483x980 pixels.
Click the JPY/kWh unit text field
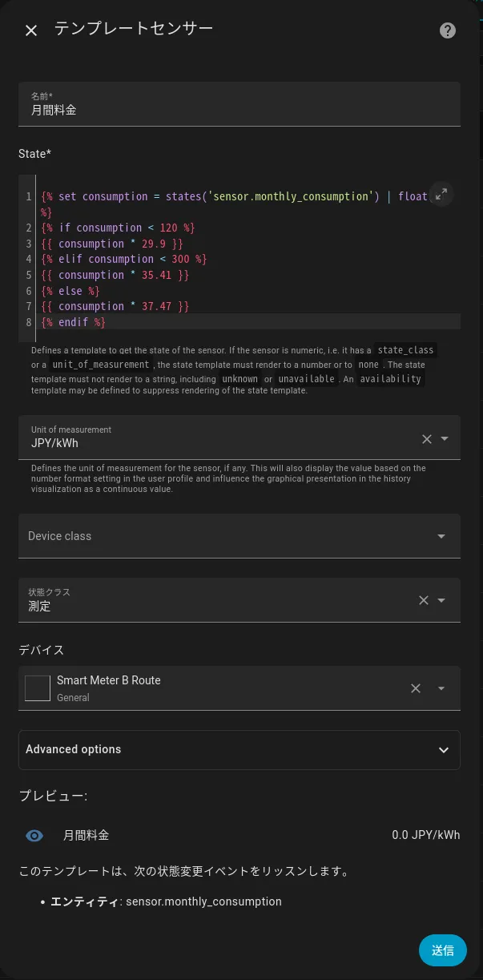click(x=216, y=443)
